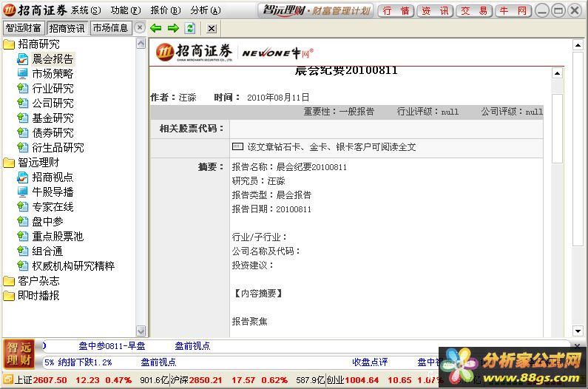This screenshot has height=389, width=588.
Task: Switch to the 市场信息 tab
Action: [x=111, y=28]
